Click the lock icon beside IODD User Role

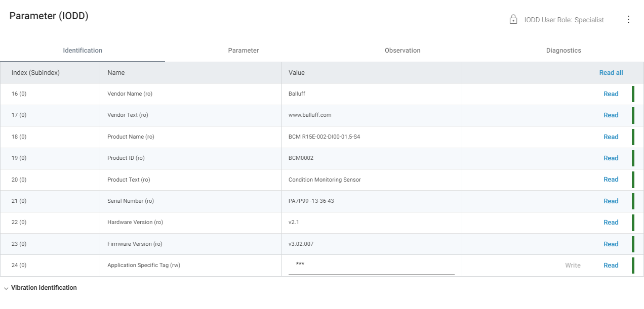click(x=513, y=20)
